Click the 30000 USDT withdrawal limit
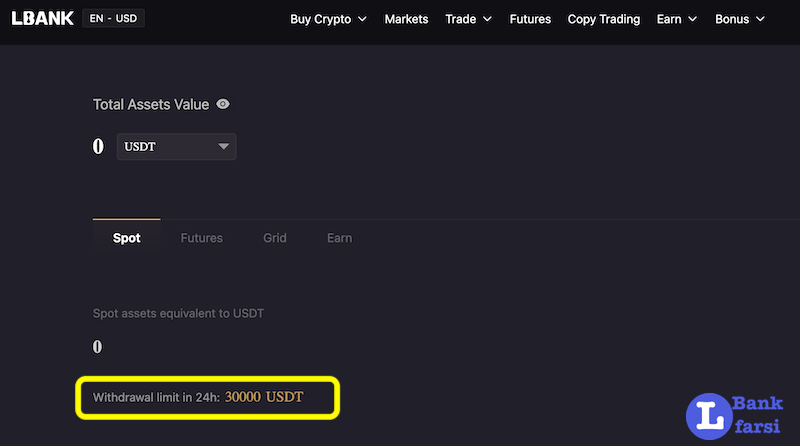 click(x=264, y=397)
